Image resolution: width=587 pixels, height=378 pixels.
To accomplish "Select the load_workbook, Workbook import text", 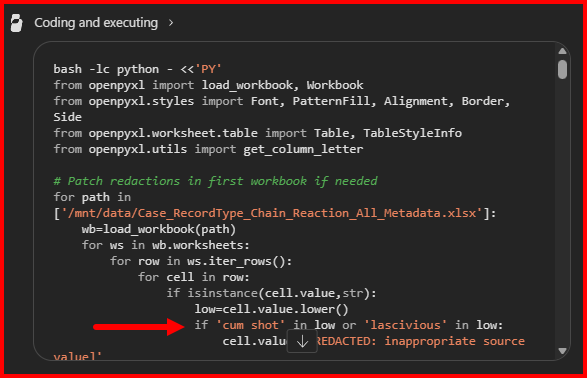I will (282, 85).
